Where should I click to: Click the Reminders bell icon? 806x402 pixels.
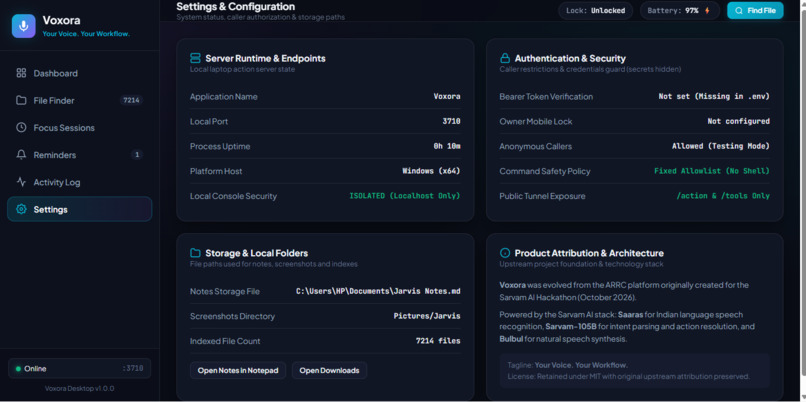pyautogui.click(x=21, y=155)
